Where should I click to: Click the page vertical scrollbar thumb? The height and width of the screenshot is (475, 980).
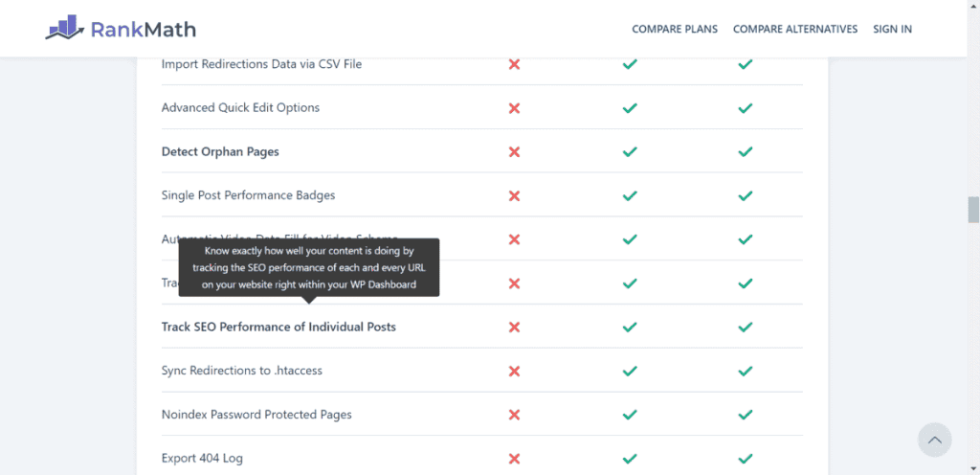(973, 210)
